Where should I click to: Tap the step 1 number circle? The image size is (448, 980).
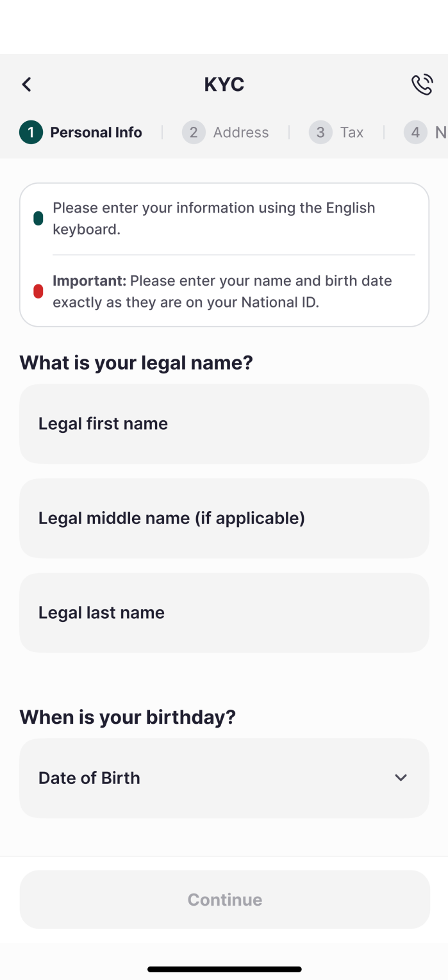[x=31, y=133]
